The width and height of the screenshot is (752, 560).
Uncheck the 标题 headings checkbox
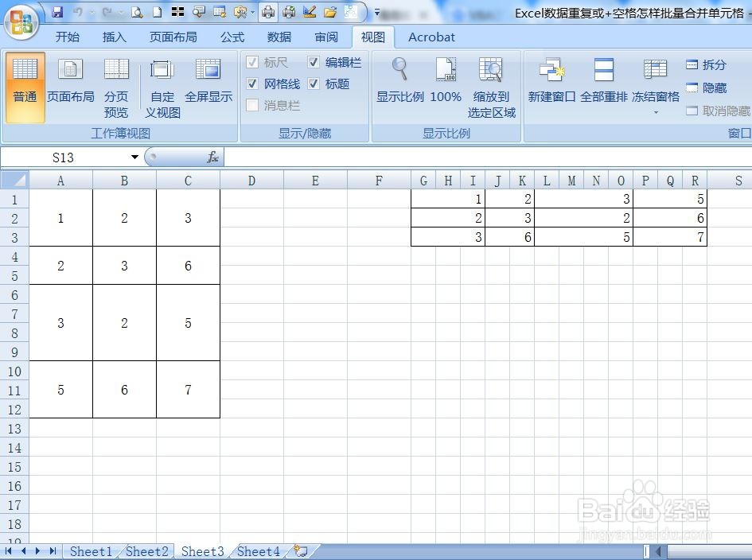[x=313, y=84]
